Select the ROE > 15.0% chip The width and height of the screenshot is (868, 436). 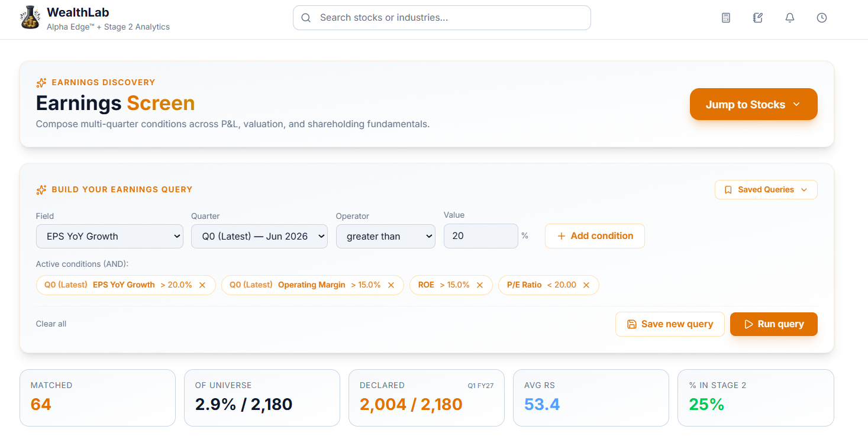[x=451, y=285]
